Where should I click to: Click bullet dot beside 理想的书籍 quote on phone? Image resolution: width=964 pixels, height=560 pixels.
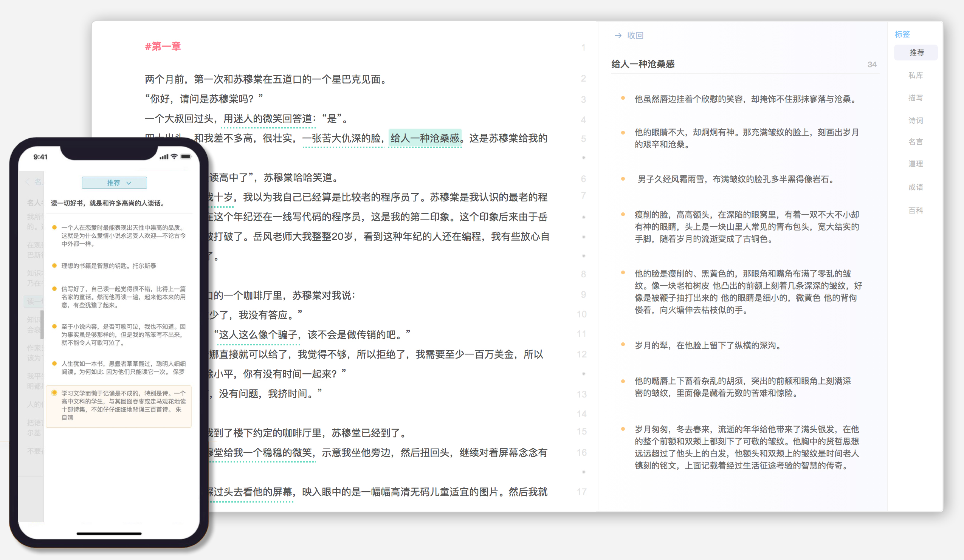(54, 266)
